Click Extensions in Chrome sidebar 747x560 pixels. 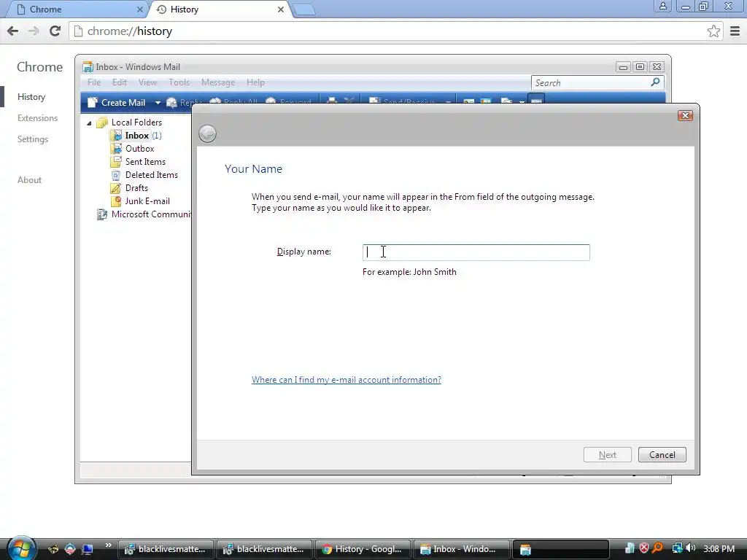[38, 118]
